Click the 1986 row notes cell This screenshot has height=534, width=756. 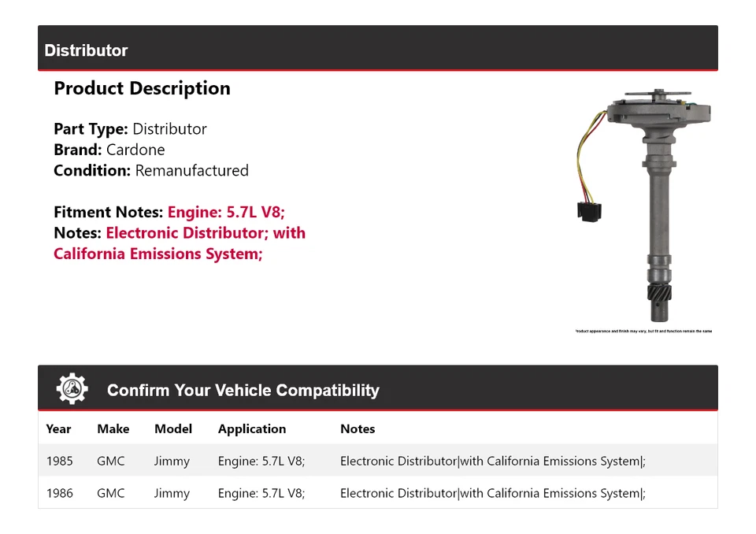[x=493, y=493]
